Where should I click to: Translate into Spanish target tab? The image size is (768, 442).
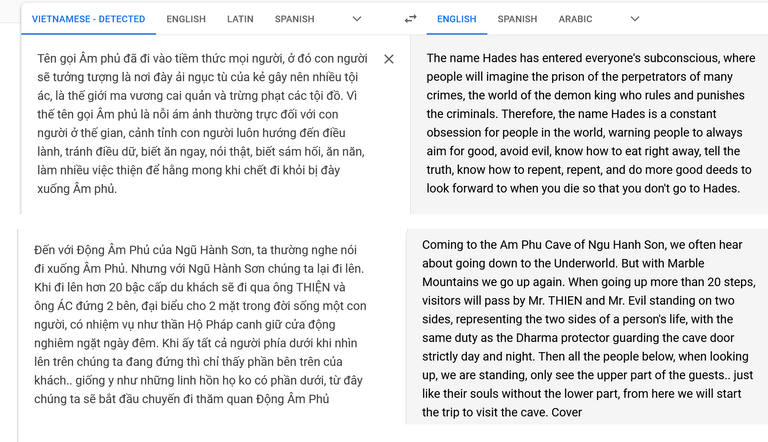point(517,19)
